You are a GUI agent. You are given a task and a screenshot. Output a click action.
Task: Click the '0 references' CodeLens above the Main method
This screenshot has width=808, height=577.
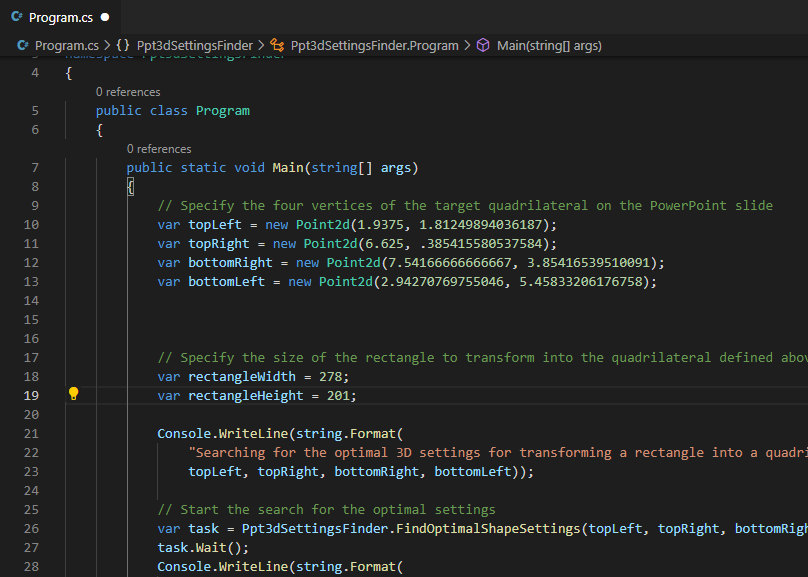[159, 149]
